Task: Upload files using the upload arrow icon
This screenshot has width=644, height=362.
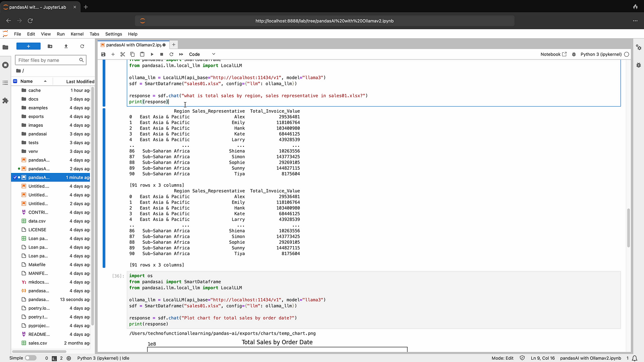Action: pos(66,46)
